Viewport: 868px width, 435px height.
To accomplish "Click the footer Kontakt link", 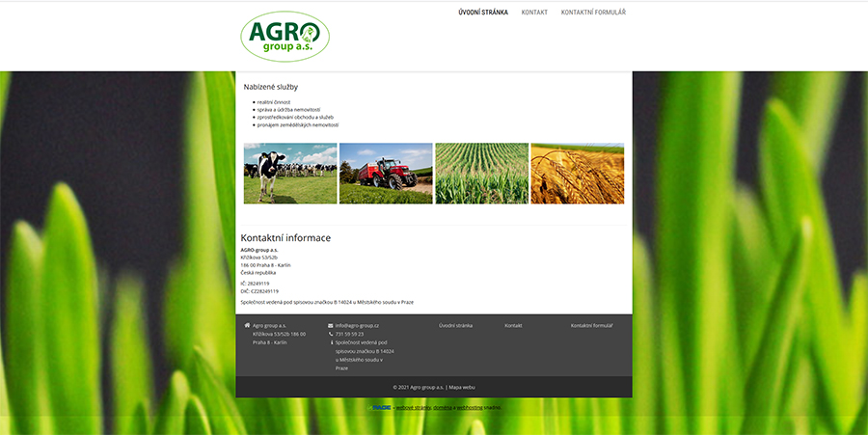I will tap(513, 325).
